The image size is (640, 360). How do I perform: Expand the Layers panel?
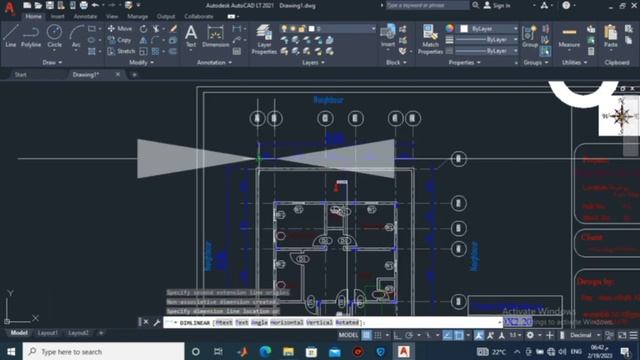tap(313, 62)
